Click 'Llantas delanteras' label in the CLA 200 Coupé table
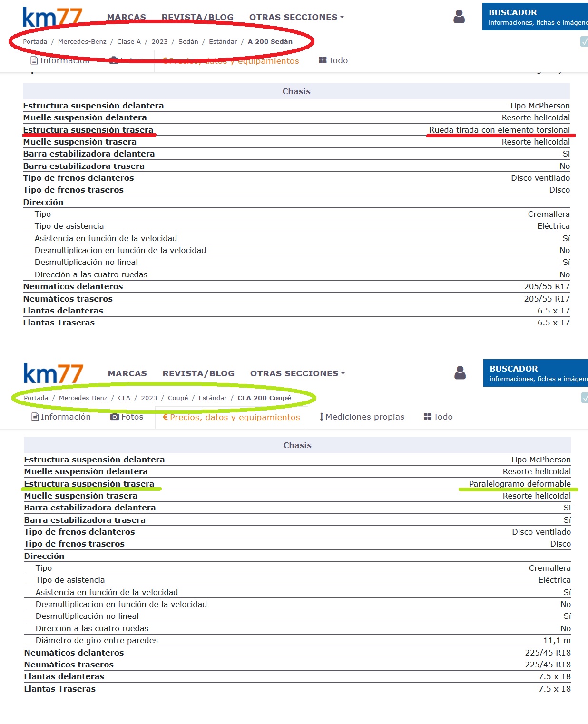This screenshot has height=724, width=588. [64, 676]
